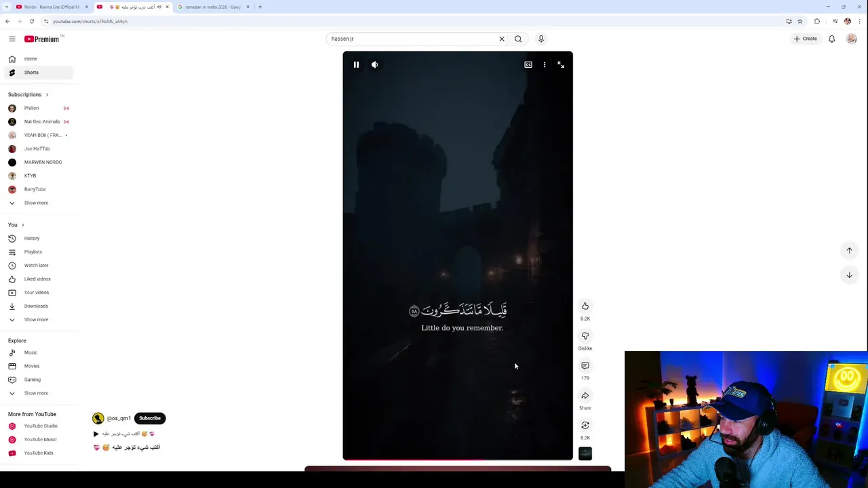This screenshot has height=488, width=868.
Task: Click the address bar URL youtube.com/shorts
Action: coord(90,21)
